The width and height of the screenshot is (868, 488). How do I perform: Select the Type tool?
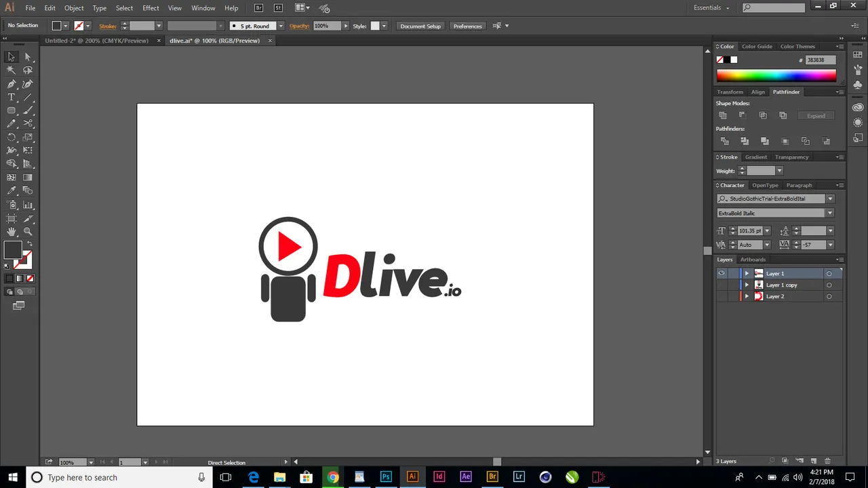[12, 98]
